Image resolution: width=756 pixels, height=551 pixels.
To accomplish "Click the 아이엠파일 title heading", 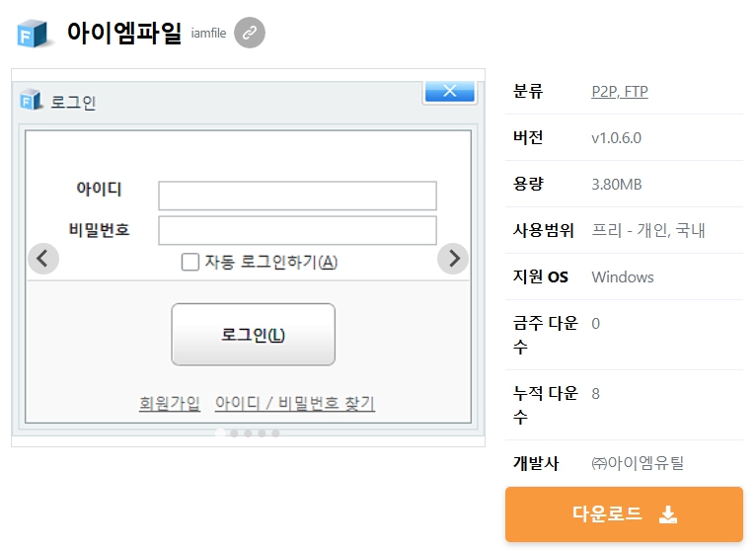I will click(x=124, y=33).
